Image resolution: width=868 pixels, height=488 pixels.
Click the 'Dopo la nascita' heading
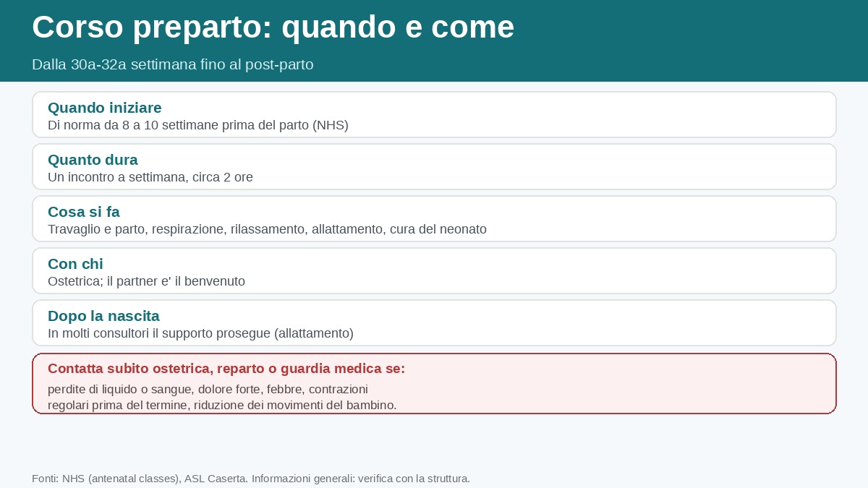(x=103, y=316)
